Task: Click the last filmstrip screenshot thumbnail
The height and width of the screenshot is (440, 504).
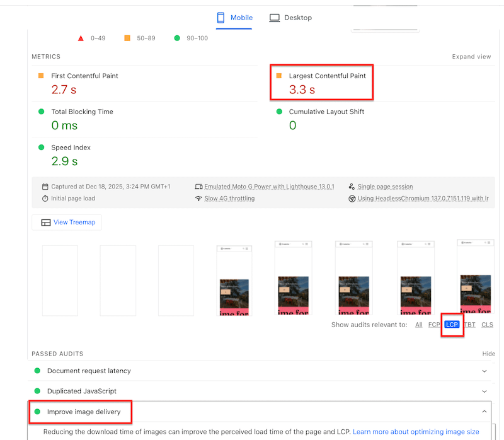Action: tap(475, 277)
